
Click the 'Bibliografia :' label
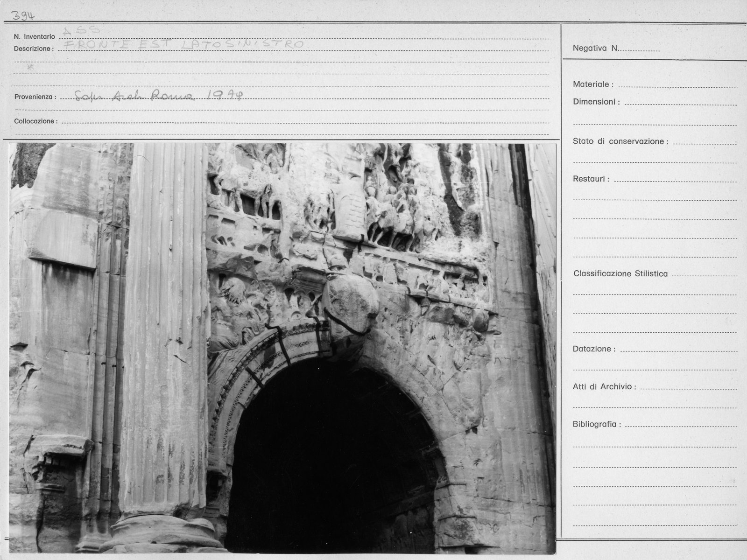tap(597, 425)
